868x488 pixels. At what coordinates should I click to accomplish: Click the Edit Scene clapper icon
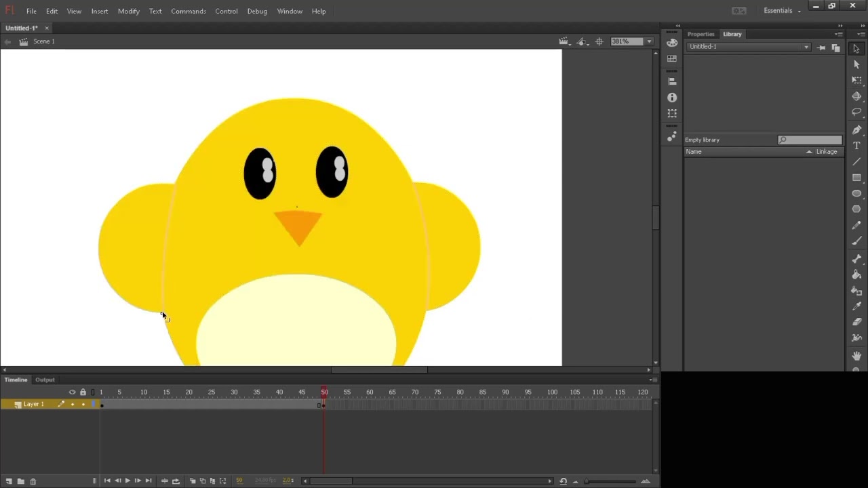point(564,41)
